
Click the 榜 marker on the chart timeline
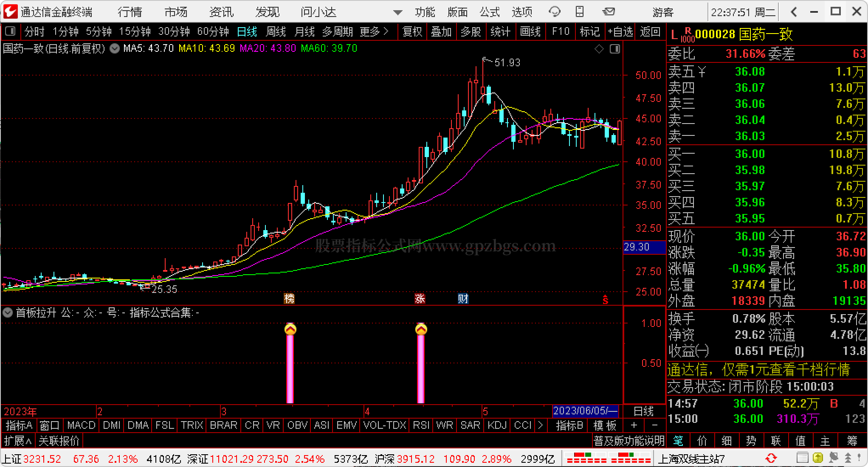(x=289, y=299)
